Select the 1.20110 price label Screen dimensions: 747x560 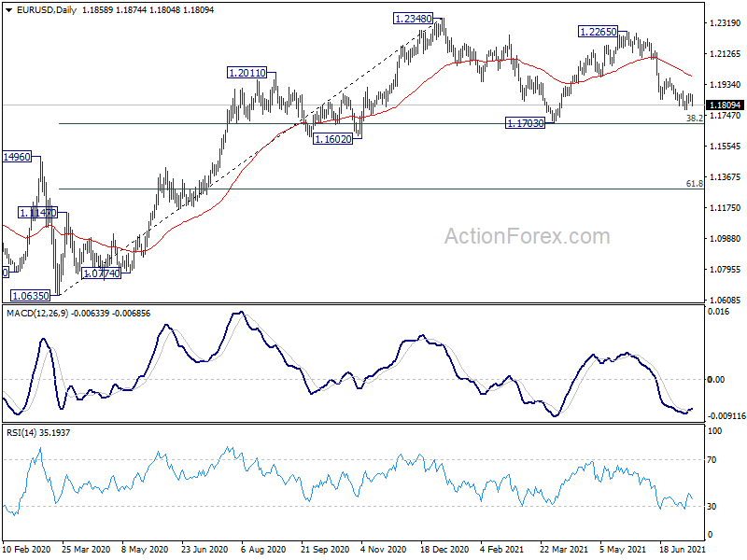247,73
